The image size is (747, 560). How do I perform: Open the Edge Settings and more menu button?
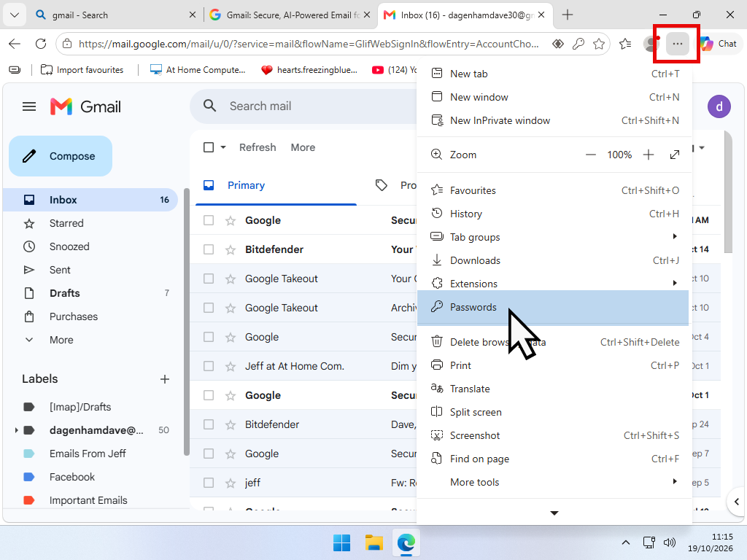677,44
